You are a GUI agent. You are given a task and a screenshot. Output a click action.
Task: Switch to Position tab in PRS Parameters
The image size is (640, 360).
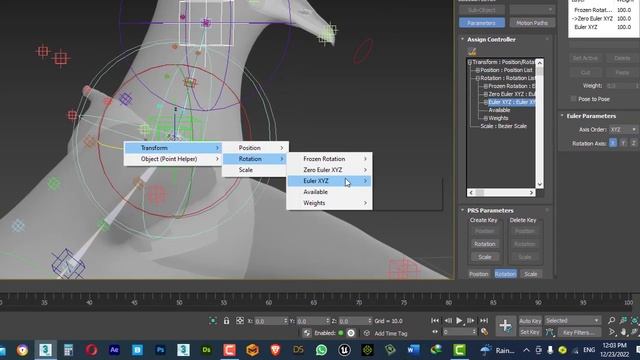479,274
